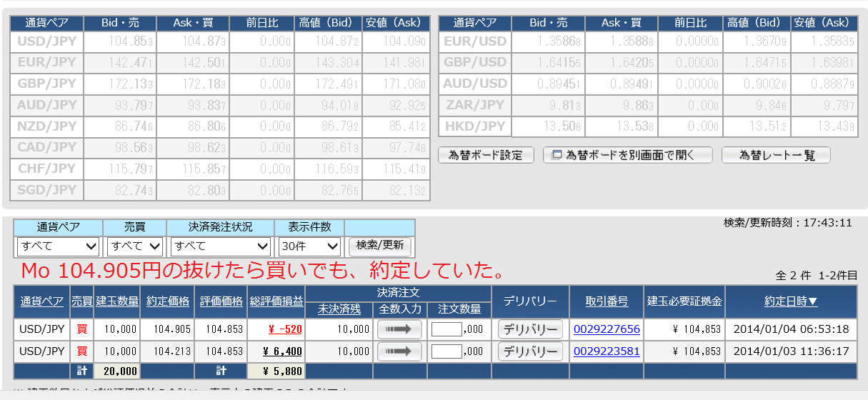Viewport: 868px width, 400px height.
Task: Sort positions by 約定日時▼ header
Action: click(x=791, y=301)
